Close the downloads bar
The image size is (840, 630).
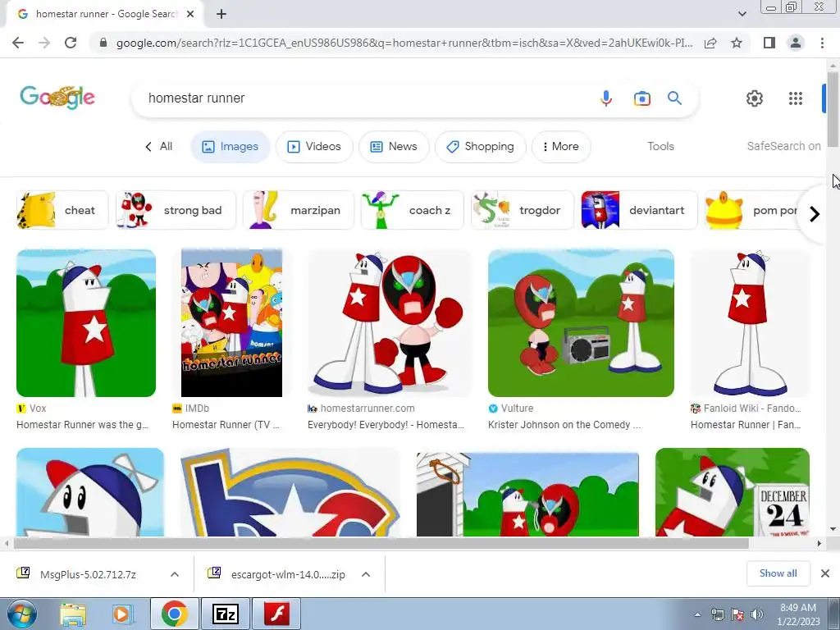[825, 573]
